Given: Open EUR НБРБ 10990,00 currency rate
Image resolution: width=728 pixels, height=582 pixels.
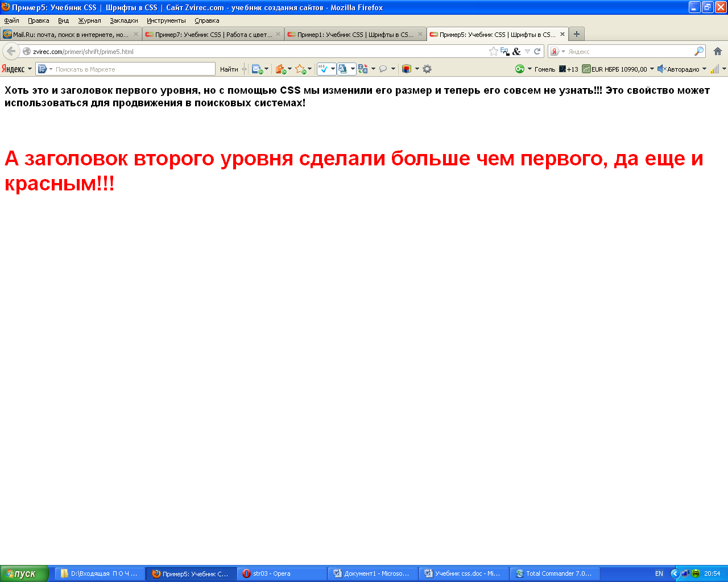Looking at the screenshot, I should click(x=614, y=69).
